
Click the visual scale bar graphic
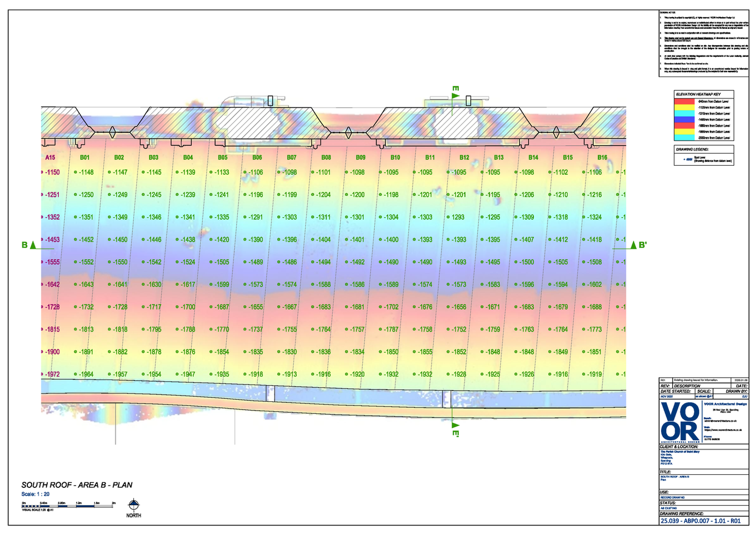(x=68, y=506)
